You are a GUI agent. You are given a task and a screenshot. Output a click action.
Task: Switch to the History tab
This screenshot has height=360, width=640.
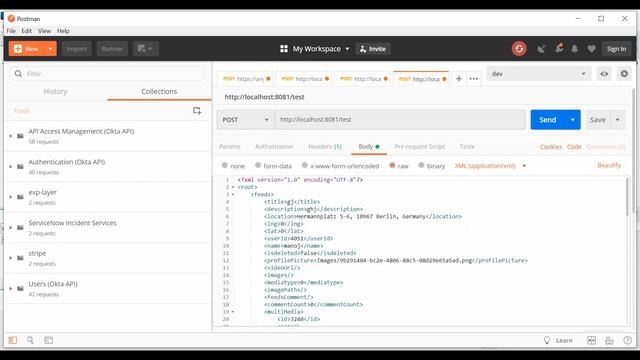55,91
